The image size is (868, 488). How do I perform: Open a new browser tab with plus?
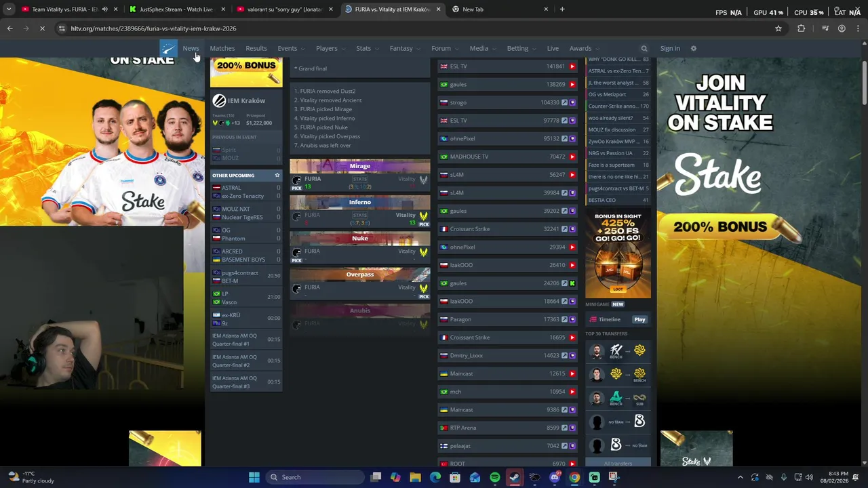[x=562, y=9]
